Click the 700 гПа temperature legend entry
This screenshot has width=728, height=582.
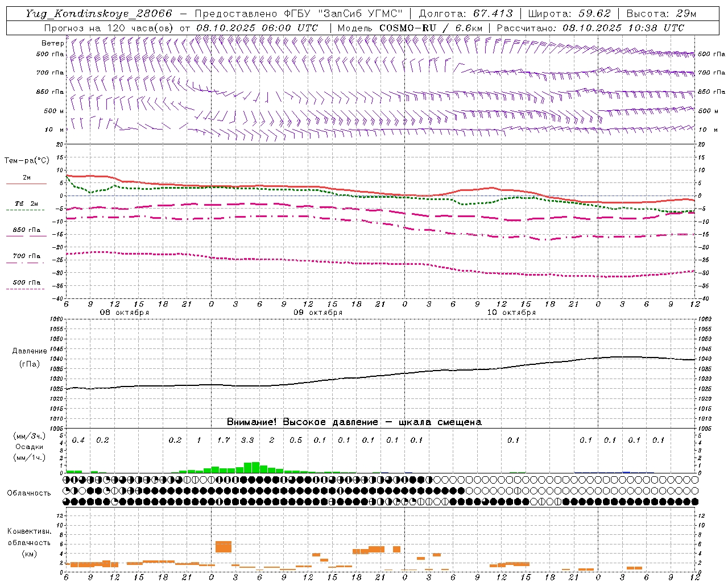tap(26, 258)
